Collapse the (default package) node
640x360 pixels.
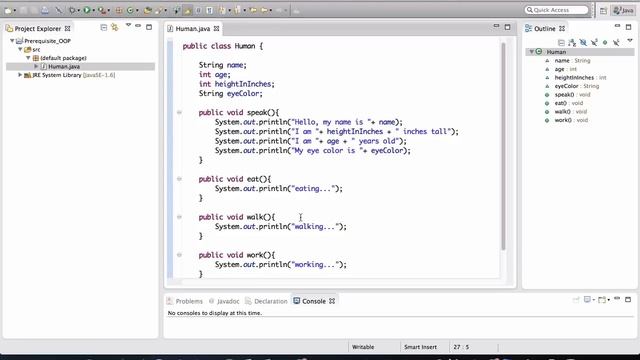click(28, 58)
